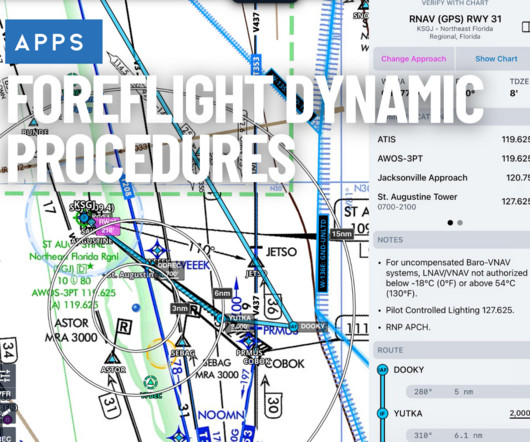530x442 pixels.
Task: Select the SEBAG waypoint triangle on map
Action: 183,342
